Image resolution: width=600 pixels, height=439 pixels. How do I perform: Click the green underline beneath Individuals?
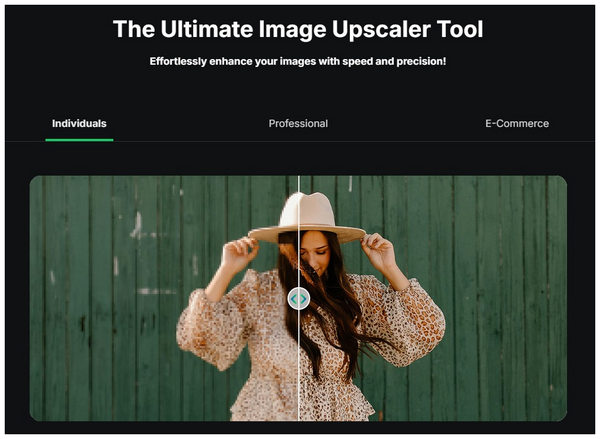pos(79,140)
